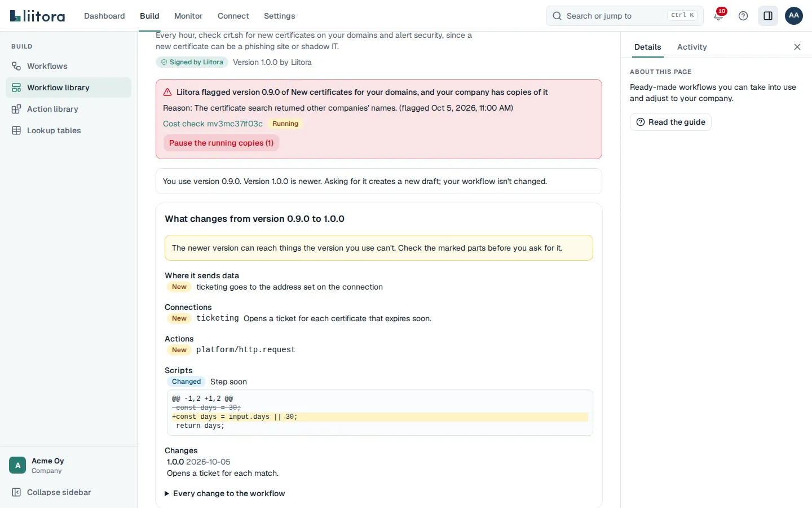Click the Version 1.0.0 by Liitora text

[272, 62]
